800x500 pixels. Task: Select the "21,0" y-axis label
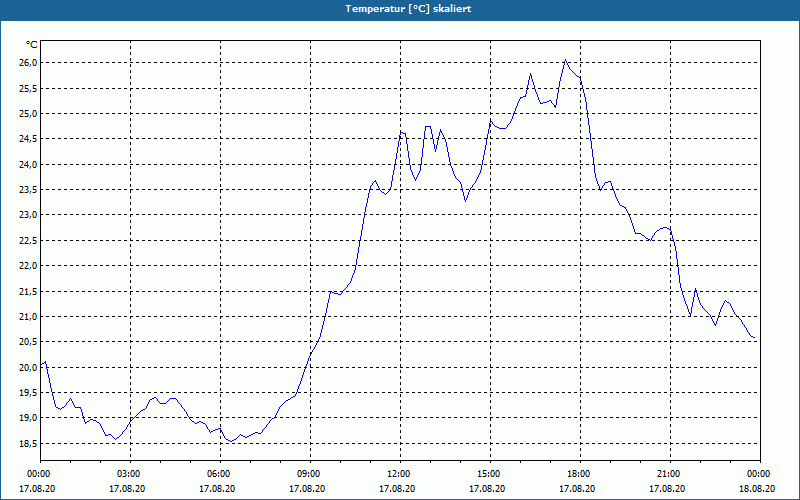point(28,316)
